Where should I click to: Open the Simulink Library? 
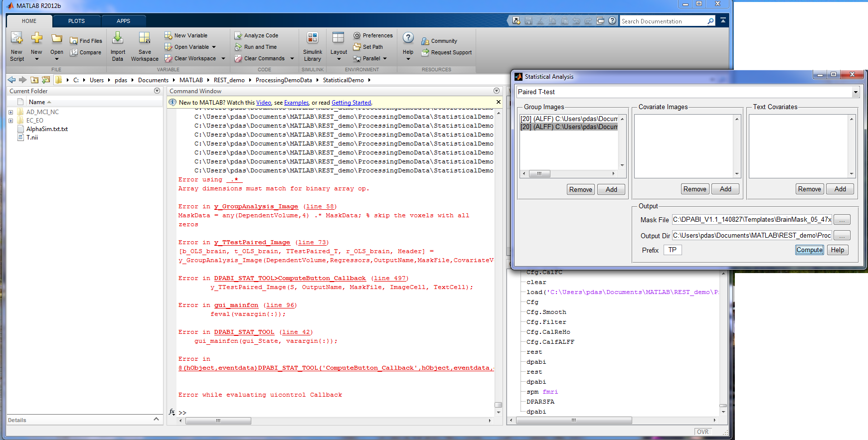(313, 46)
